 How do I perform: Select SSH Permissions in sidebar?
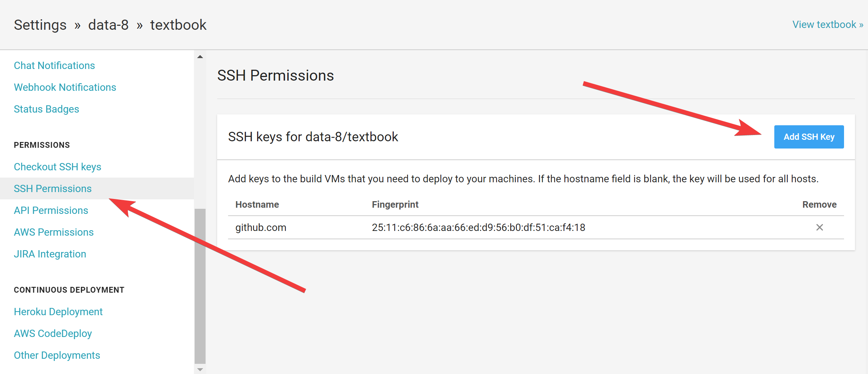53,188
